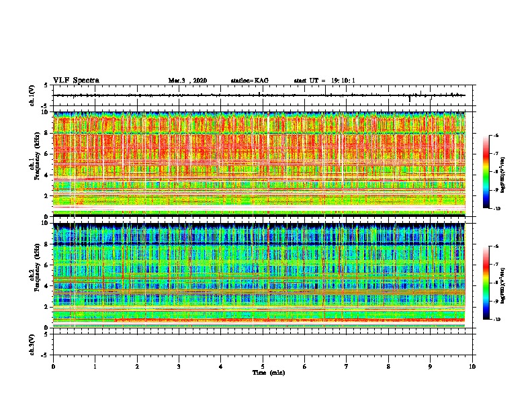Click the ch.2 color scale log(PSD) unit label
The height and width of the screenshot is (411, 532).
(503, 286)
